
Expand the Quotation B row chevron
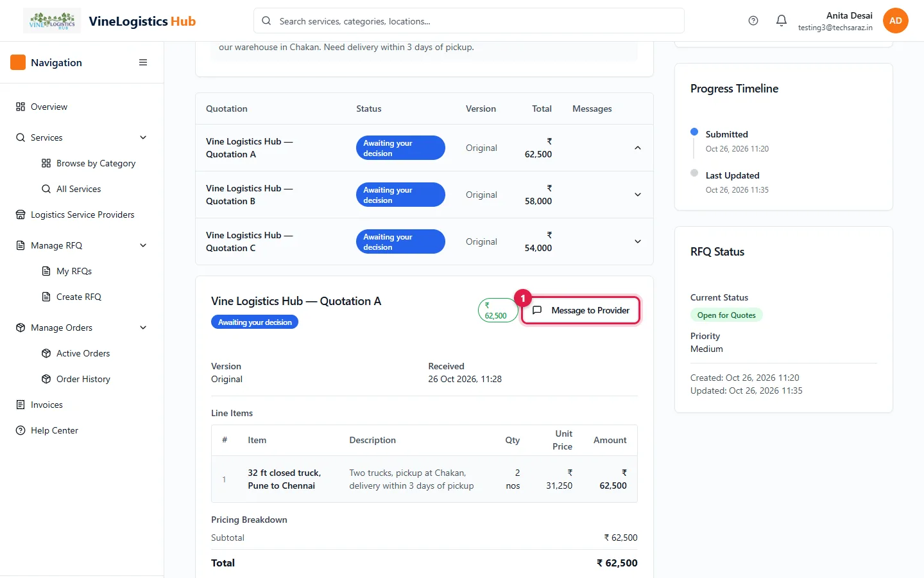(638, 195)
